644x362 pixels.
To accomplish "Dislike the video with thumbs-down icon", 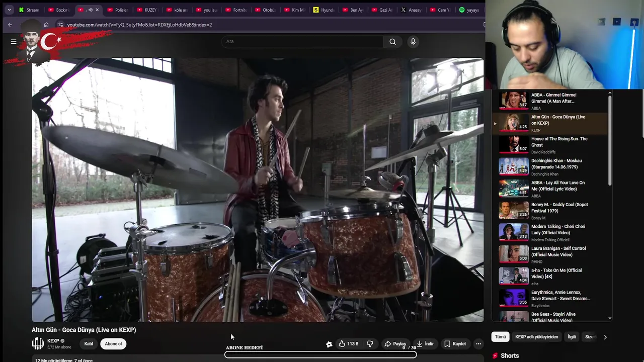I will point(370,344).
